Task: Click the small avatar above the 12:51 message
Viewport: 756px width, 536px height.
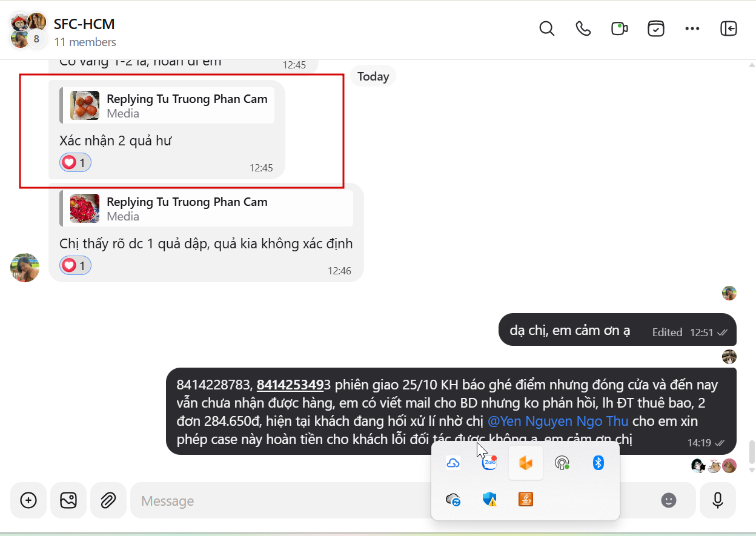Action: click(x=729, y=293)
